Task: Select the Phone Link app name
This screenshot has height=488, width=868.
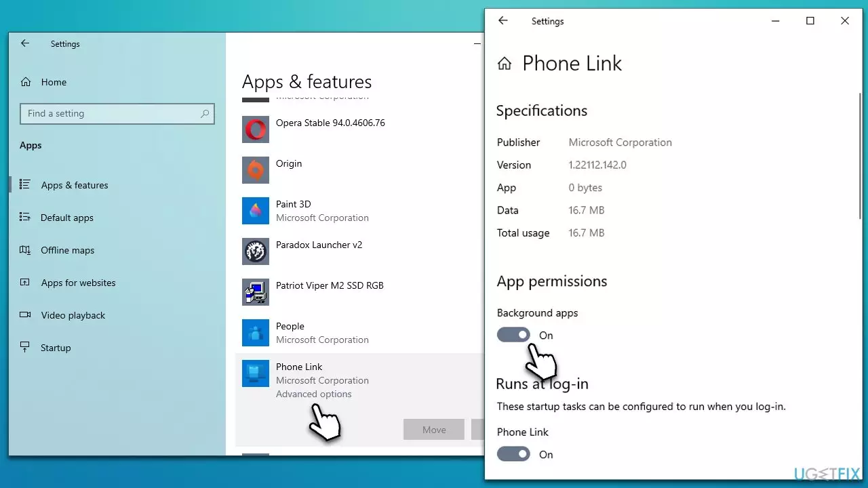Action: [x=299, y=367]
